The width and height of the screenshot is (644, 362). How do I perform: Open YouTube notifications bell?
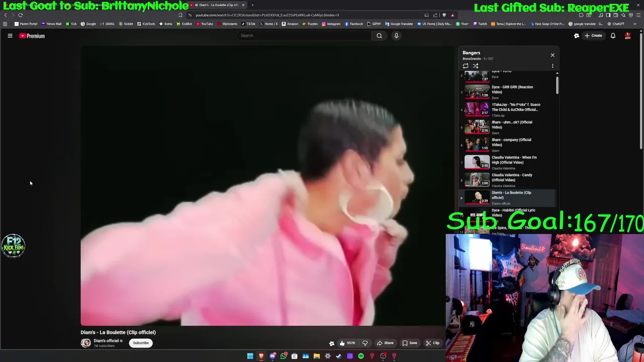(x=613, y=36)
